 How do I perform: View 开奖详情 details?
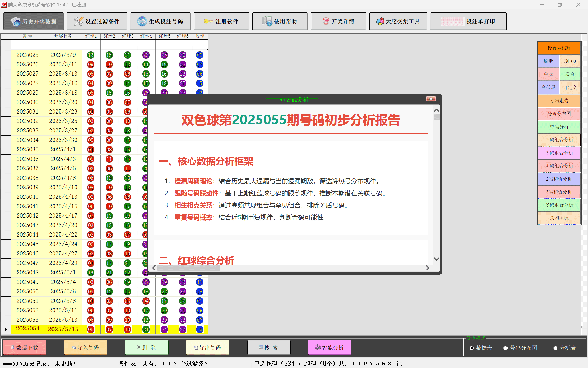tap(338, 21)
